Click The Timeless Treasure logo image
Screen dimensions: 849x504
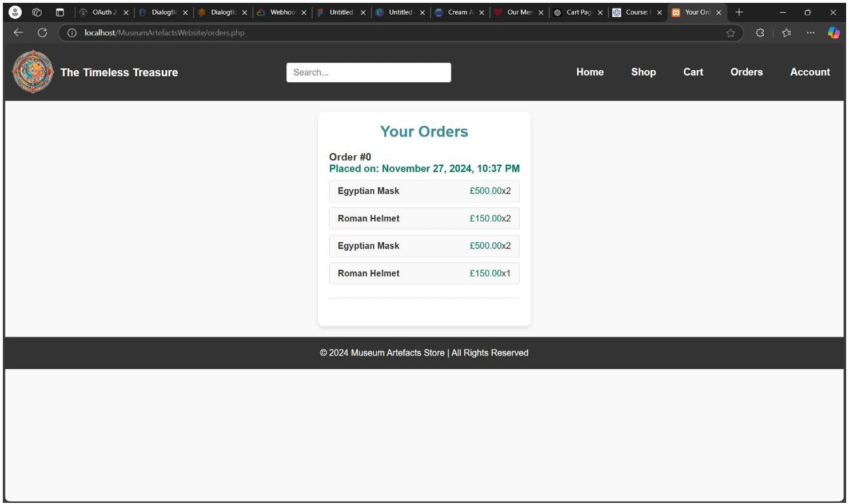33,72
